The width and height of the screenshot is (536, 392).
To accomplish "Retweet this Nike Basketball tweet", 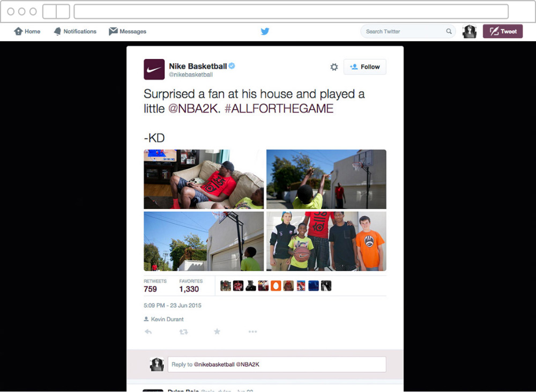I will click(x=183, y=331).
